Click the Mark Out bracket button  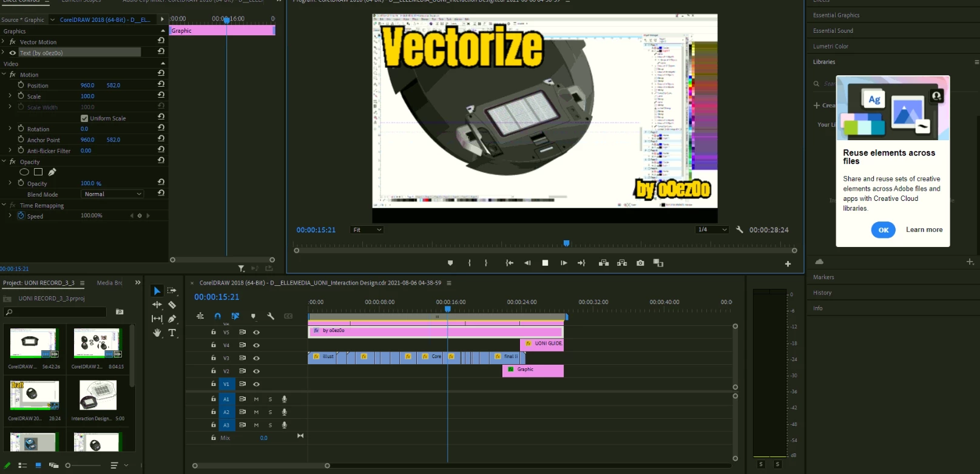point(486,263)
